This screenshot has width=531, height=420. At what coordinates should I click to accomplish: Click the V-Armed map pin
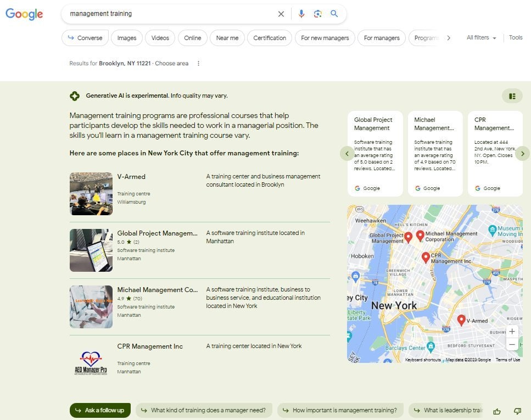pyautogui.click(x=461, y=320)
